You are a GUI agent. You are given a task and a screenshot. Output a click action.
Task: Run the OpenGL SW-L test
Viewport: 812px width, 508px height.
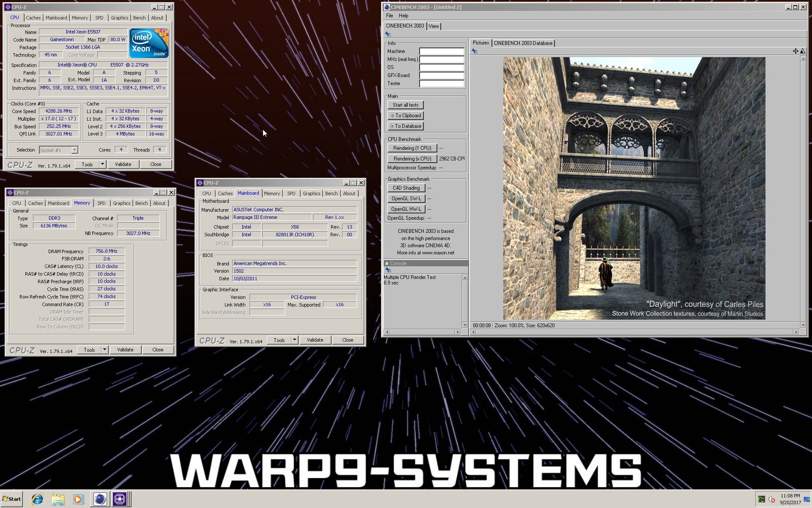406,199
